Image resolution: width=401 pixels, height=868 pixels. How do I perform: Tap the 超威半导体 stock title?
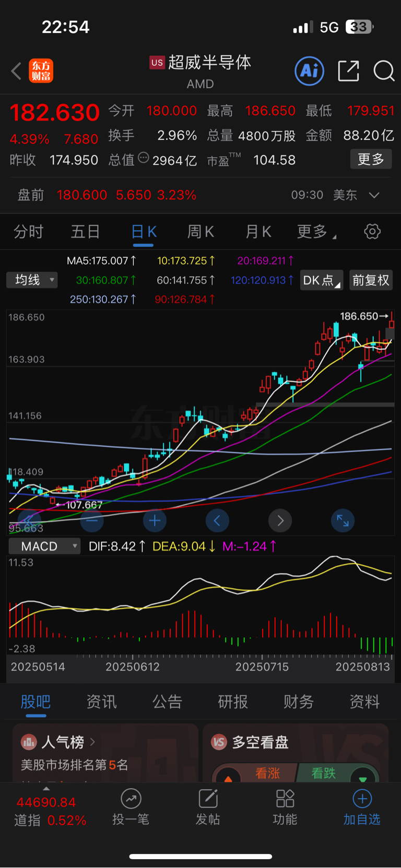tap(209, 63)
